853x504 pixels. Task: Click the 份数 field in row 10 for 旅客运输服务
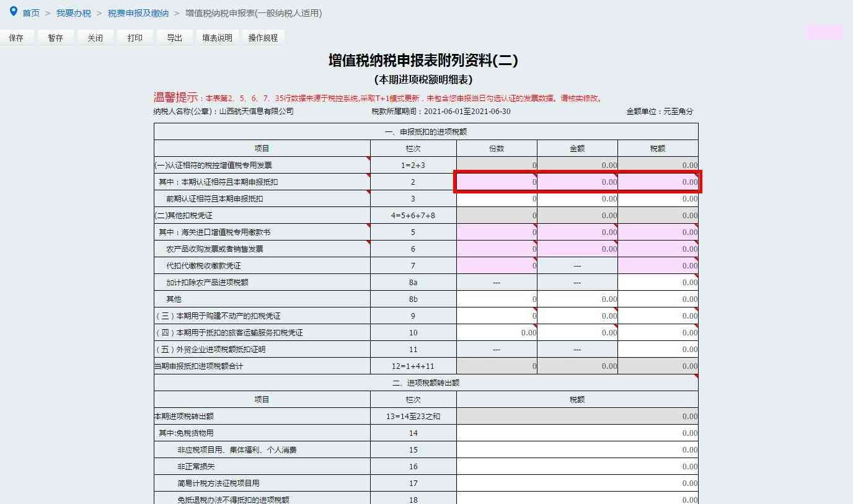tap(497, 333)
